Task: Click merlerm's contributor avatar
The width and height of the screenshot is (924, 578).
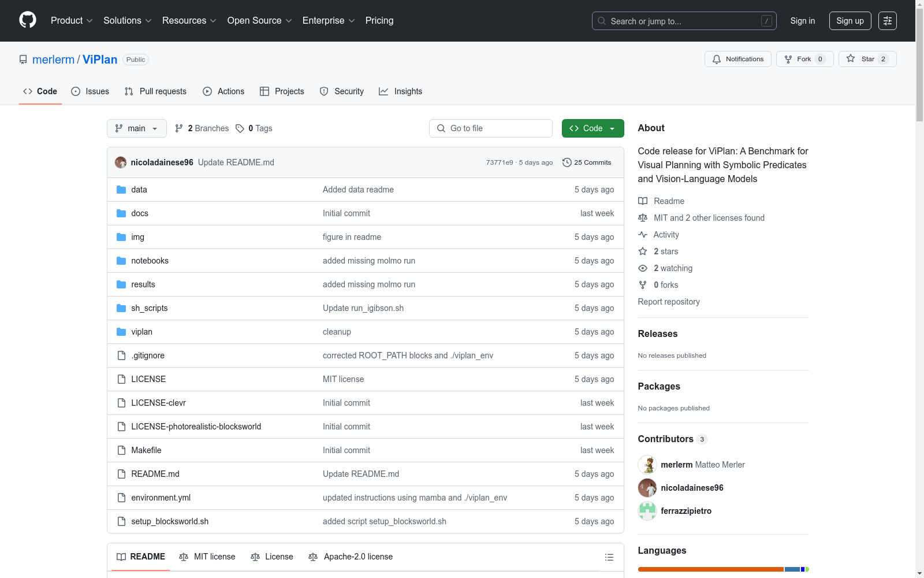Action: pyautogui.click(x=647, y=465)
